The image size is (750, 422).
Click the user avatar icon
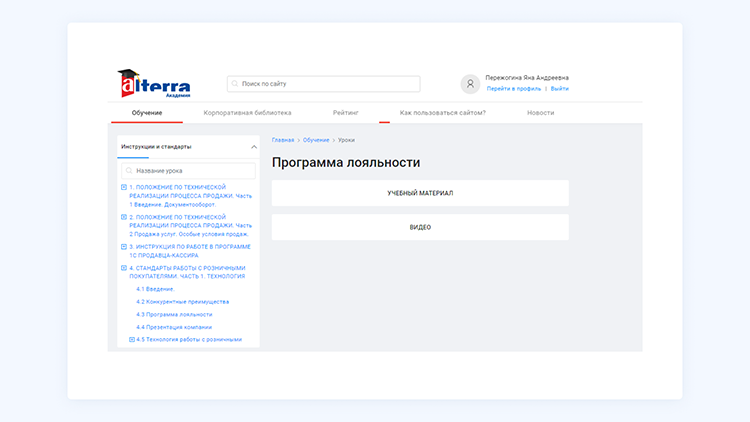(x=470, y=84)
